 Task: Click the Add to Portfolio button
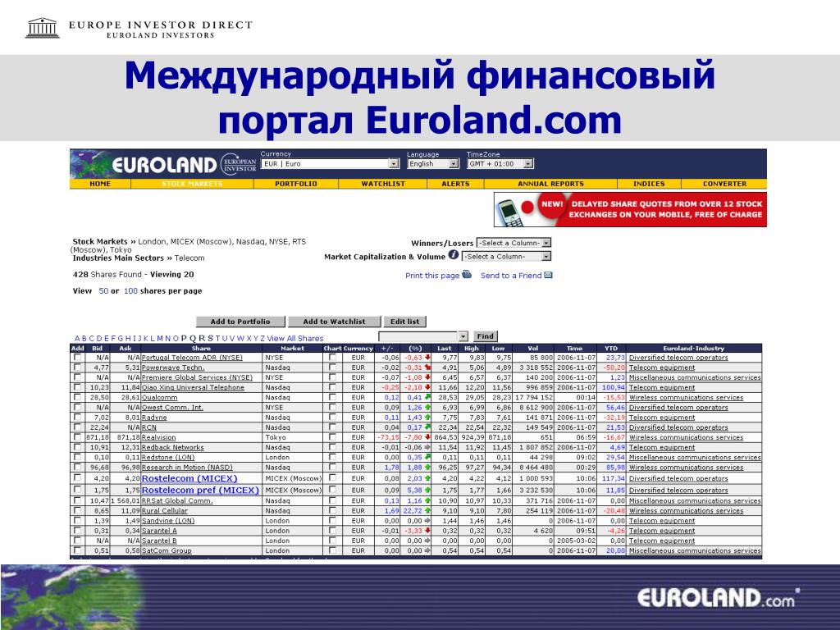tap(240, 322)
